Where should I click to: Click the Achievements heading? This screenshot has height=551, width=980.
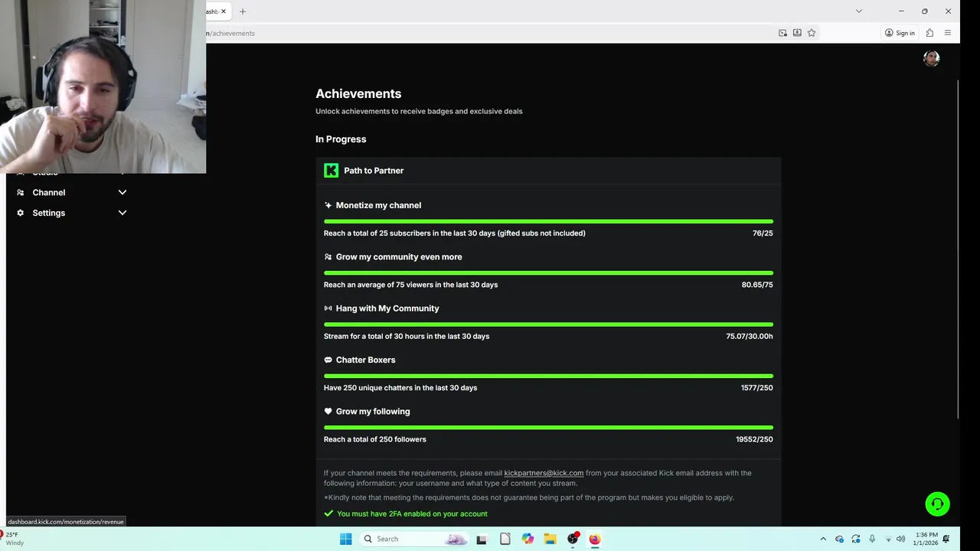pos(358,93)
